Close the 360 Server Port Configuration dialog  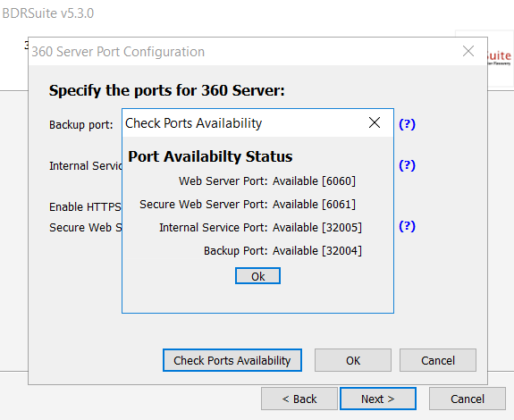pyautogui.click(x=468, y=51)
